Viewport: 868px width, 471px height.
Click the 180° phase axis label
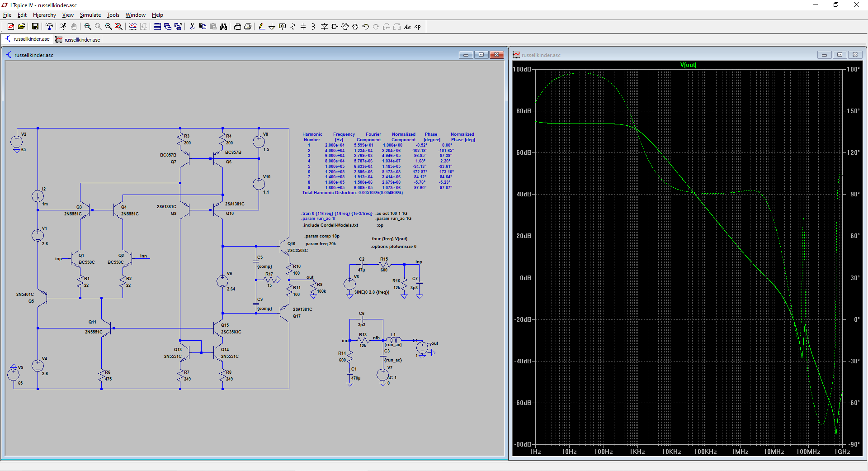tap(854, 69)
